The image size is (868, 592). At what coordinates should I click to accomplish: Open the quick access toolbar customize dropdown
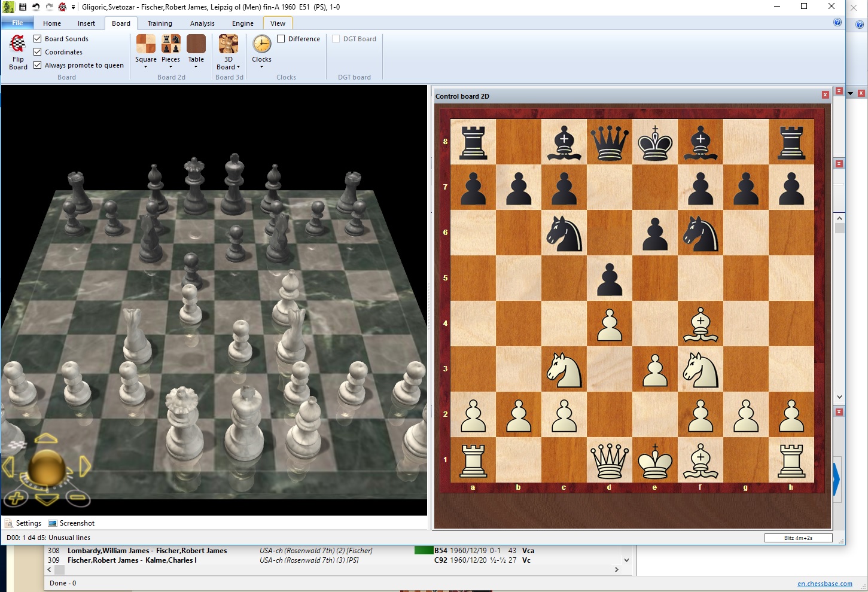coord(73,7)
